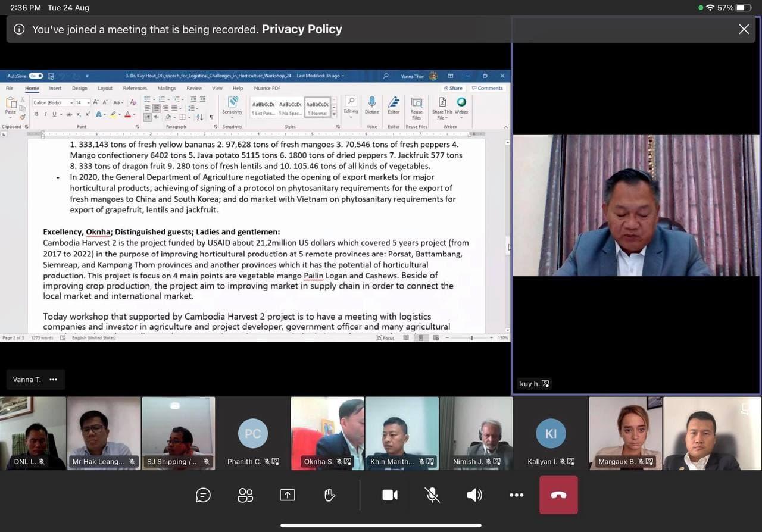762x532 pixels.
Task: Apply the yellow text highlight color
Action: click(113, 114)
